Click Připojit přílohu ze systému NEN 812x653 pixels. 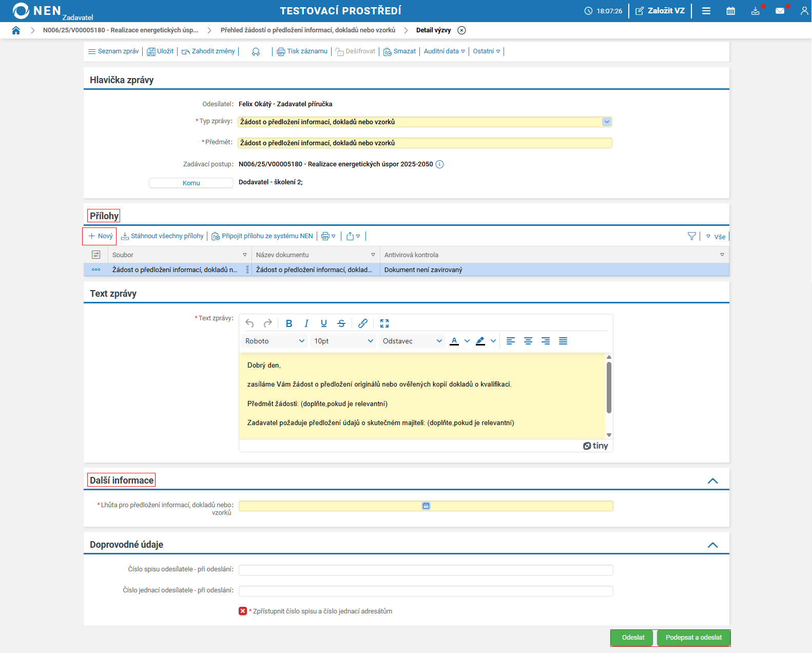coord(262,236)
